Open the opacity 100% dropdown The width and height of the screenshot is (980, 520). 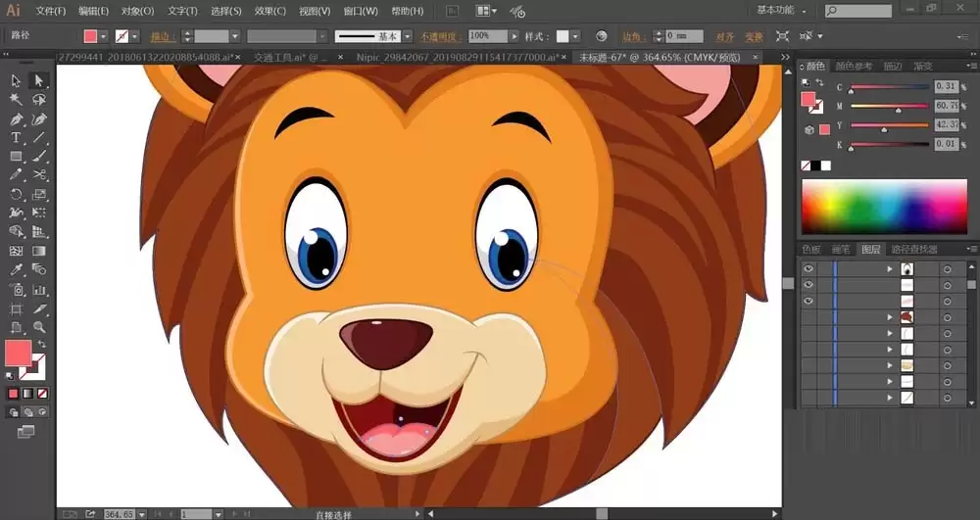click(514, 36)
